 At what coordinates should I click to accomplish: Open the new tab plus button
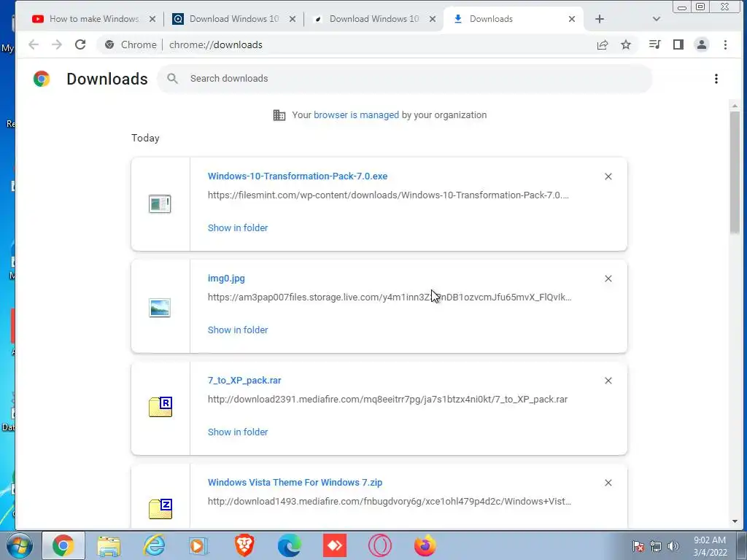600,19
